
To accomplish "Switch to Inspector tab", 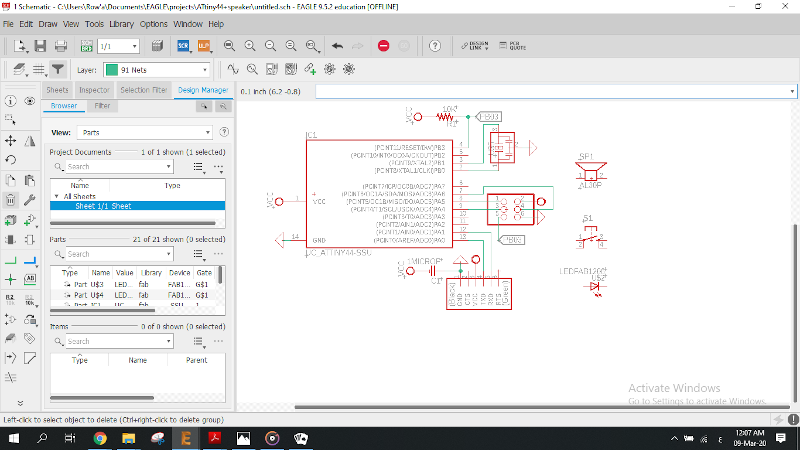I will [x=94, y=90].
